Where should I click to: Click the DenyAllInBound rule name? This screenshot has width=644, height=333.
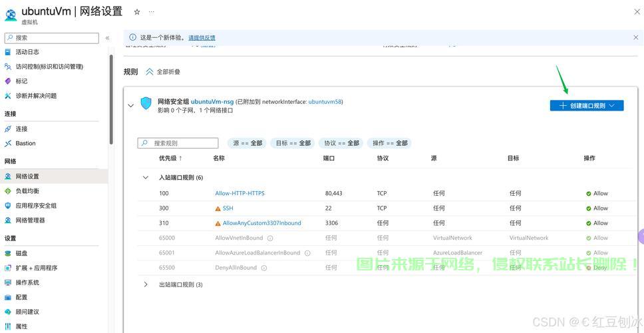click(x=236, y=268)
